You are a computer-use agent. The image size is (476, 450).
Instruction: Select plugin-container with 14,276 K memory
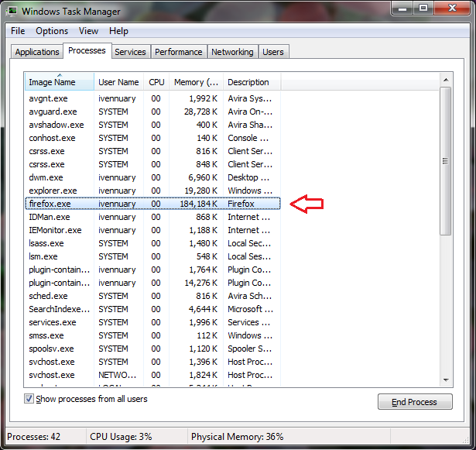coord(152,283)
